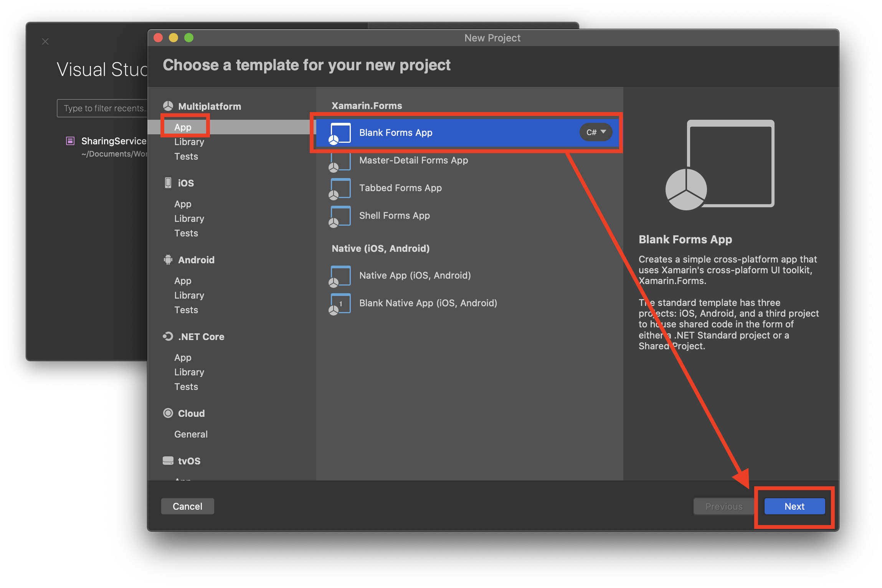This screenshot has width=882, height=588.
Task: Click the Tabbed Forms App template icon
Action: (x=340, y=188)
